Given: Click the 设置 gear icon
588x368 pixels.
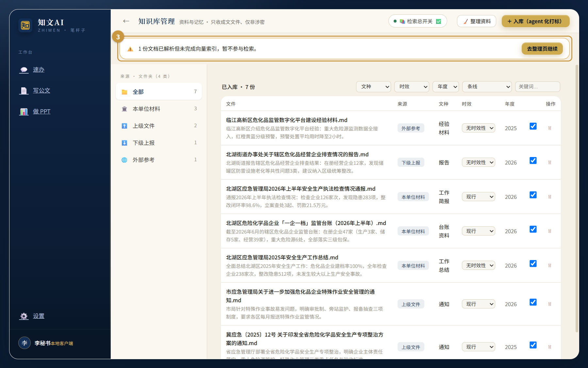Looking at the screenshot, I should pos(24,316).
